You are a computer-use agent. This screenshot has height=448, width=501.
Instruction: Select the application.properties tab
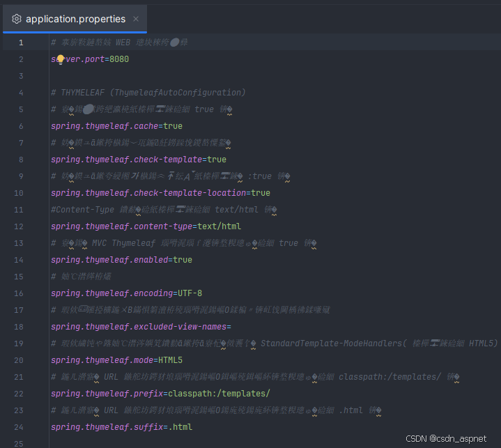coord(75,19)
